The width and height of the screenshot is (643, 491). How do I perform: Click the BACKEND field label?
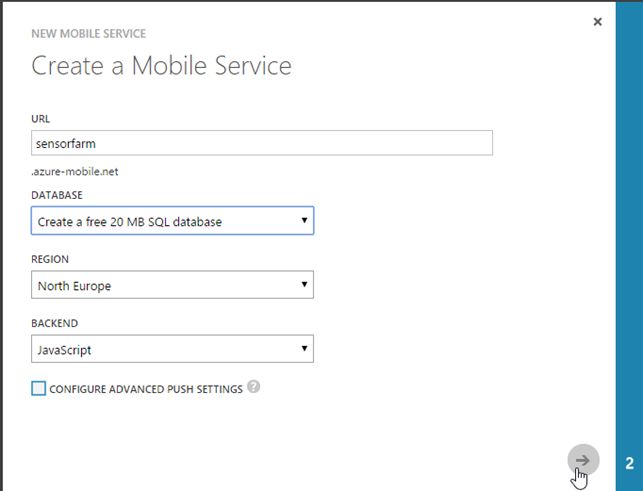(55, 323)
